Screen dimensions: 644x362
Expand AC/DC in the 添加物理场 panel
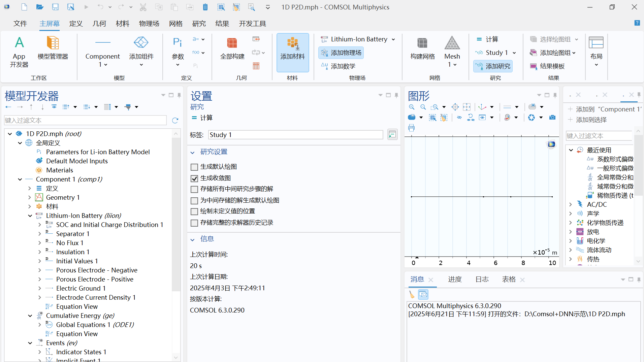pos(570,204)
